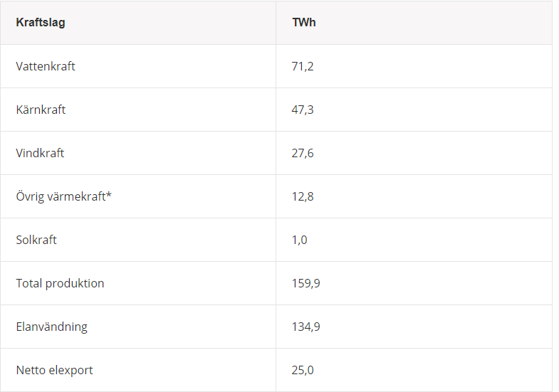The image size is (559, 392).
Task: Select the Vindkraft row label
Action: click(40, 153)
